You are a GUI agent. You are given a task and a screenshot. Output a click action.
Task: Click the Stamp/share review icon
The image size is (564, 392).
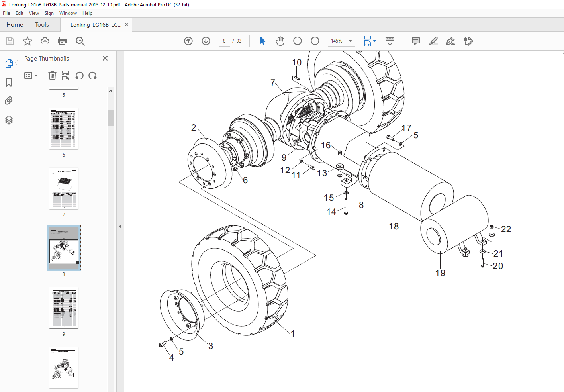[x=468, y=41]
